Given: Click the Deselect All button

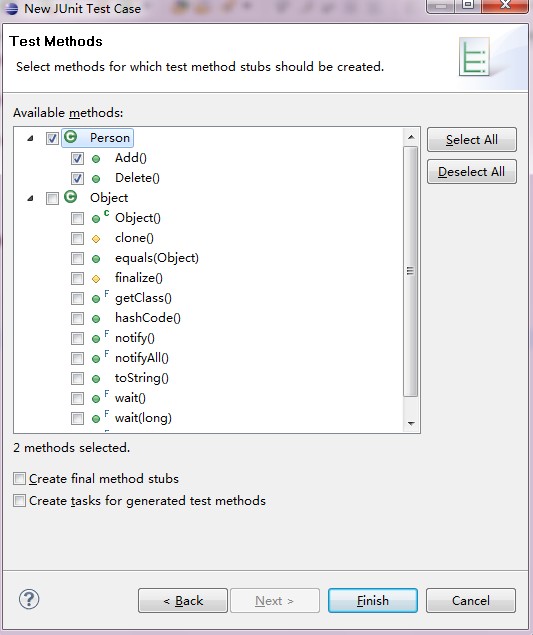Looking at the screenshot, I should (472, 172).
